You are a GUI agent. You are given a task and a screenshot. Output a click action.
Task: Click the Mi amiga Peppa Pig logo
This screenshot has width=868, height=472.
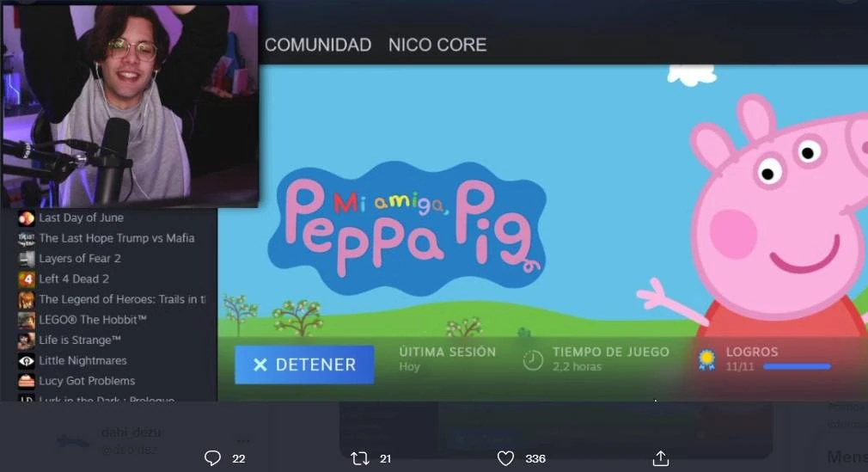(407, 227)
